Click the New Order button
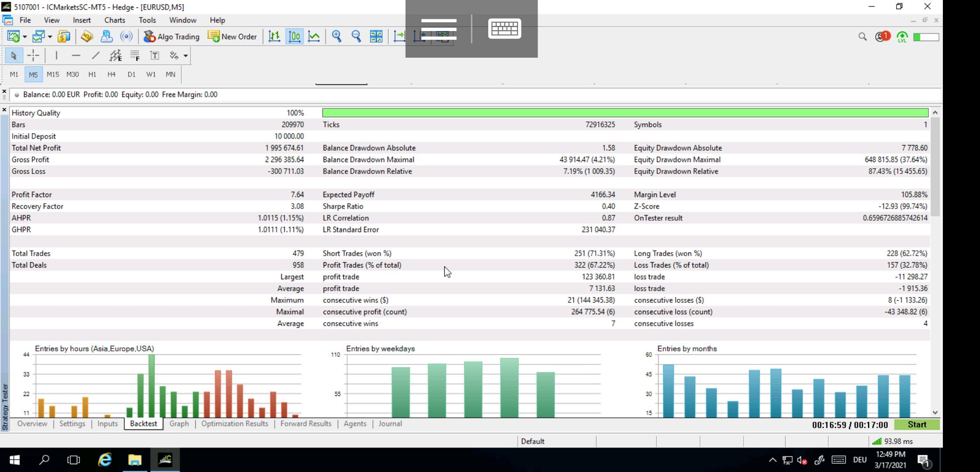980x472 pixels. point(232,37)
